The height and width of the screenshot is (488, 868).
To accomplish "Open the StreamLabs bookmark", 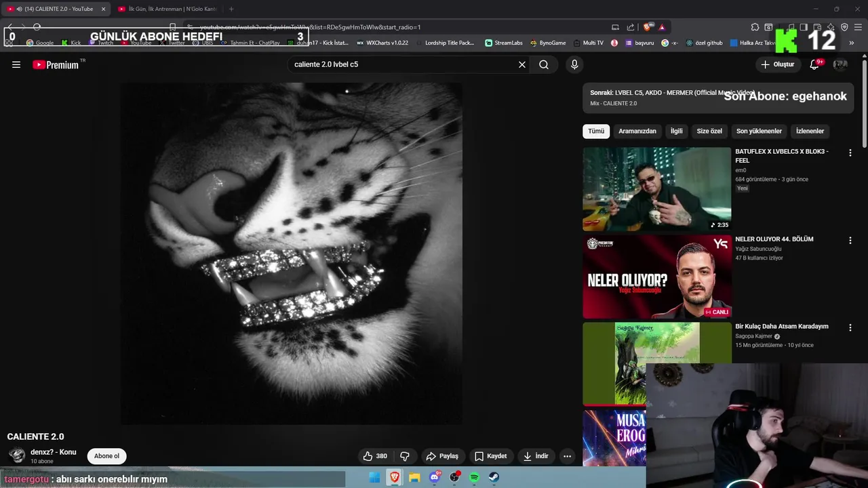I will coord(504,43).
